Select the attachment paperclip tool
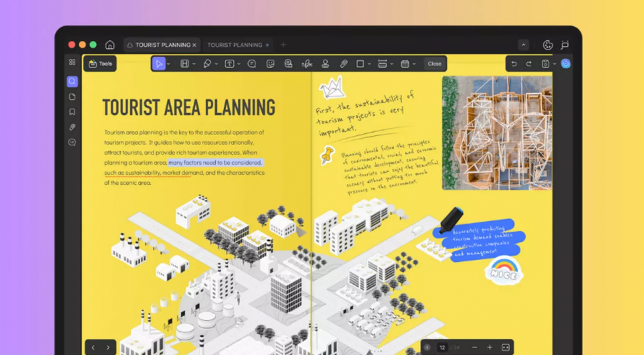Viewport: 644px width, 355px height. (344, 63)
